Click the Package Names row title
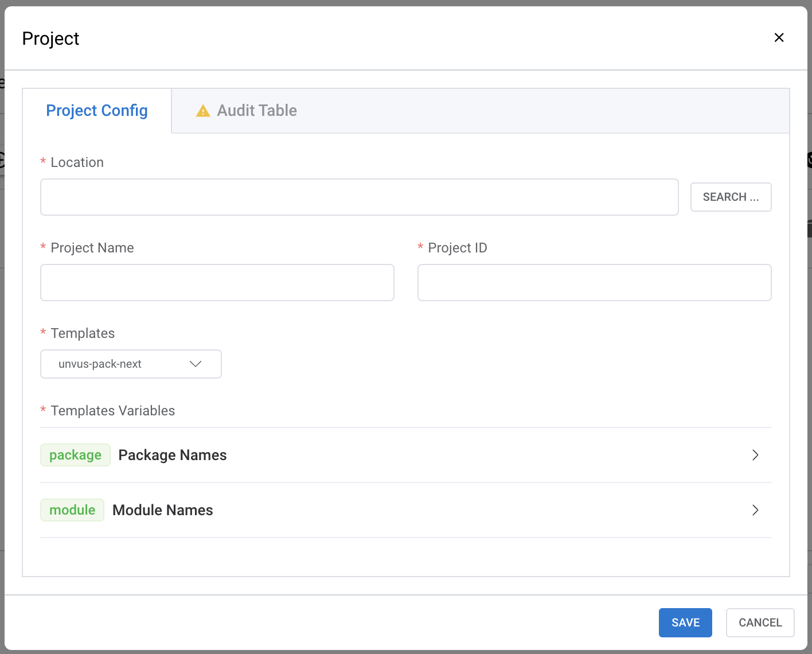 (173, 455)
